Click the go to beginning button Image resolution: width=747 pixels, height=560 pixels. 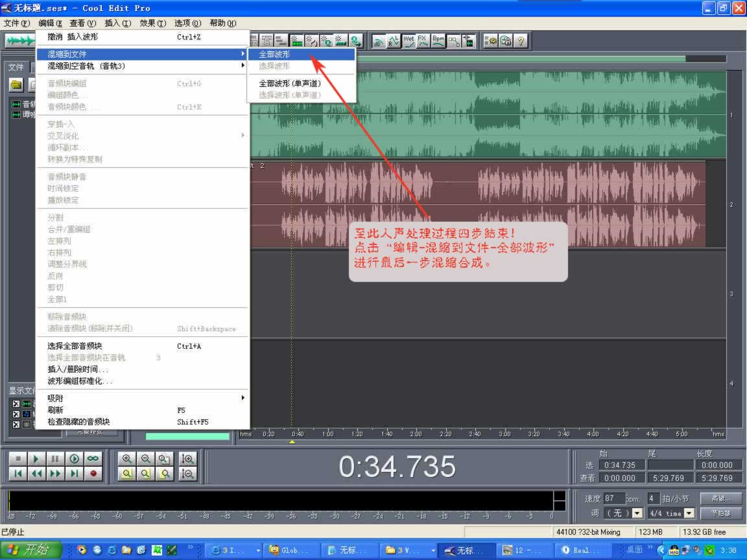18,473
